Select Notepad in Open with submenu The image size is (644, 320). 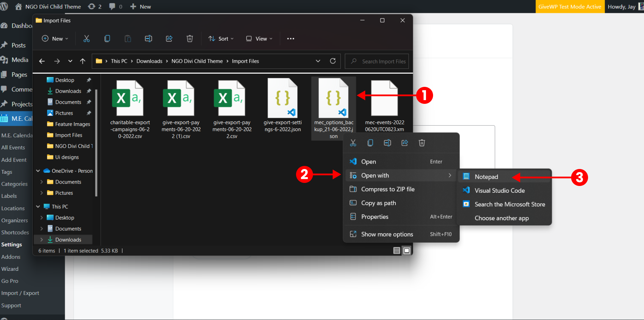(x=505, y=177)
